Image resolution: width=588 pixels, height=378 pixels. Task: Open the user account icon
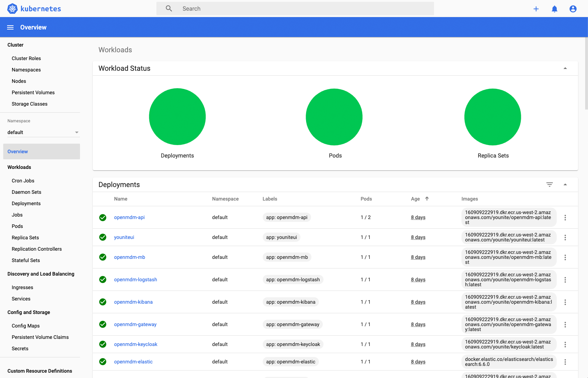(x=573, y=9)
